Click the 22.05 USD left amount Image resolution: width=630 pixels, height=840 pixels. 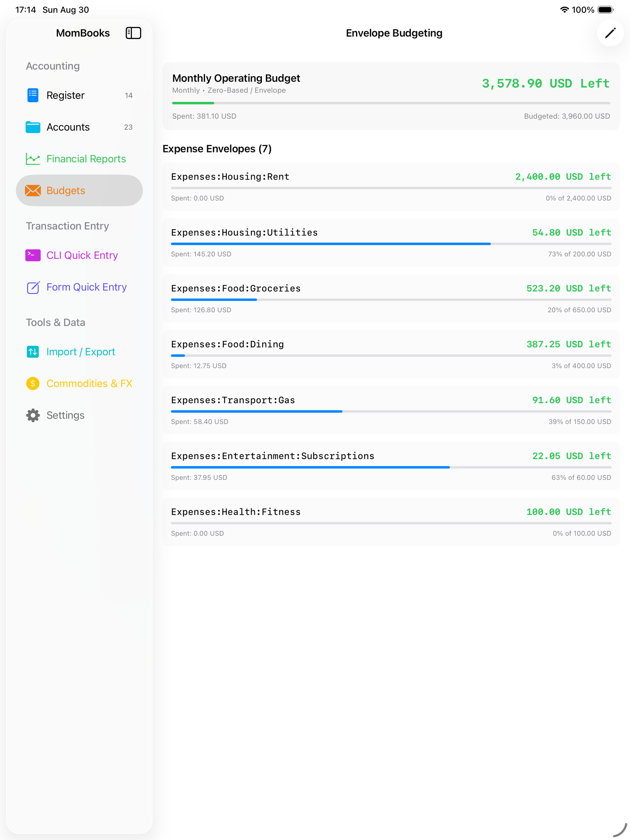click(571, 456)
